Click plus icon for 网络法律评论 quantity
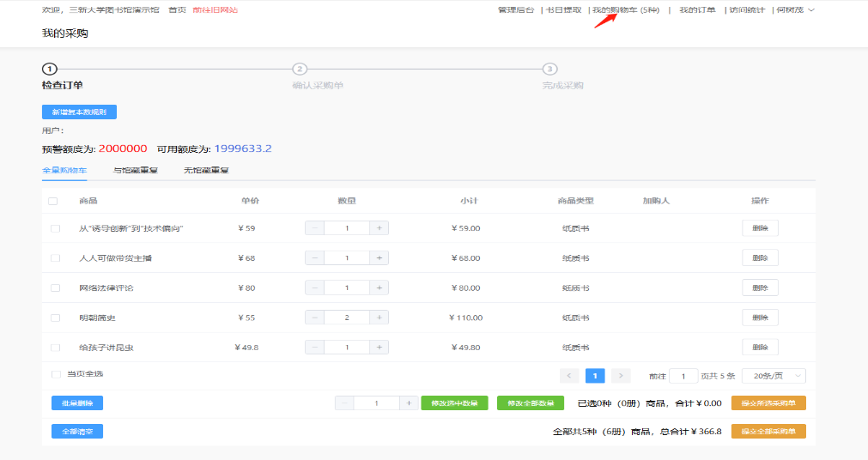 point(379,287)
